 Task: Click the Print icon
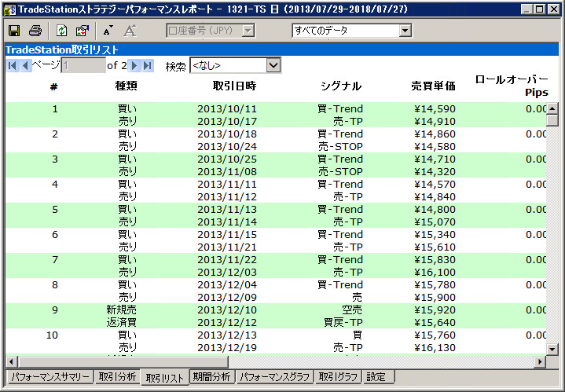tap(35, 31)
